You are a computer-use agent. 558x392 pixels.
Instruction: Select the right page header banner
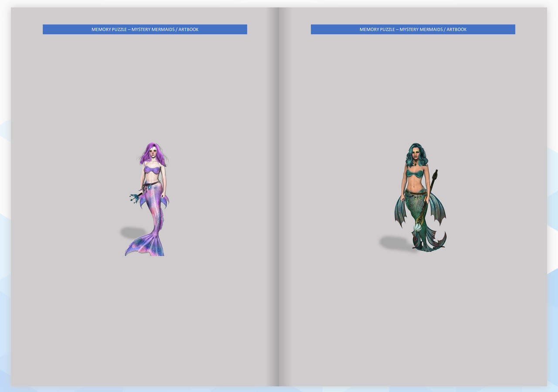point(413,29)
